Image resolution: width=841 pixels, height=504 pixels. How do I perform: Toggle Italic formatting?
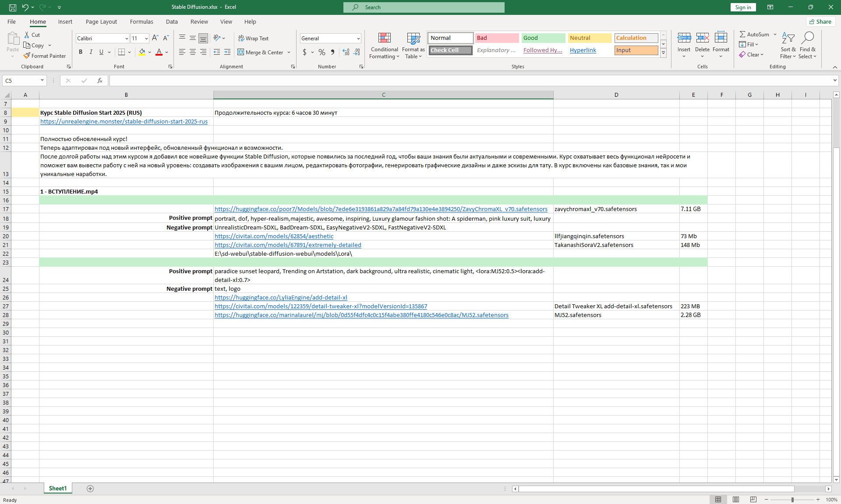click(91, 52)
